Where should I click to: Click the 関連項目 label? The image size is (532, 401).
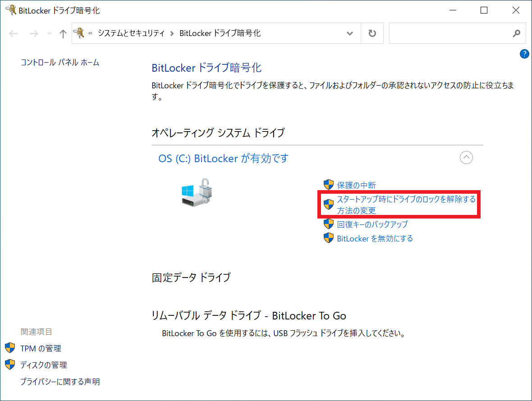[37, 332]
